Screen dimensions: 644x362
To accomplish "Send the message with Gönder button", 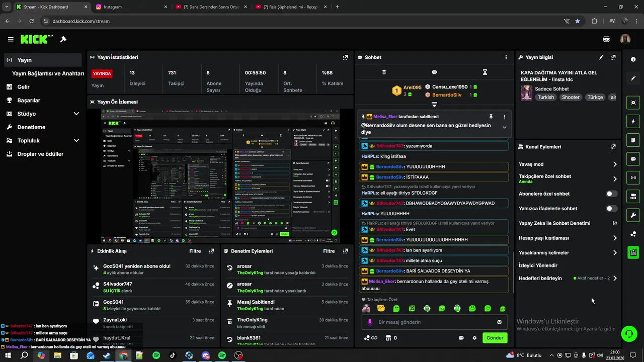I will coord(495,338).
